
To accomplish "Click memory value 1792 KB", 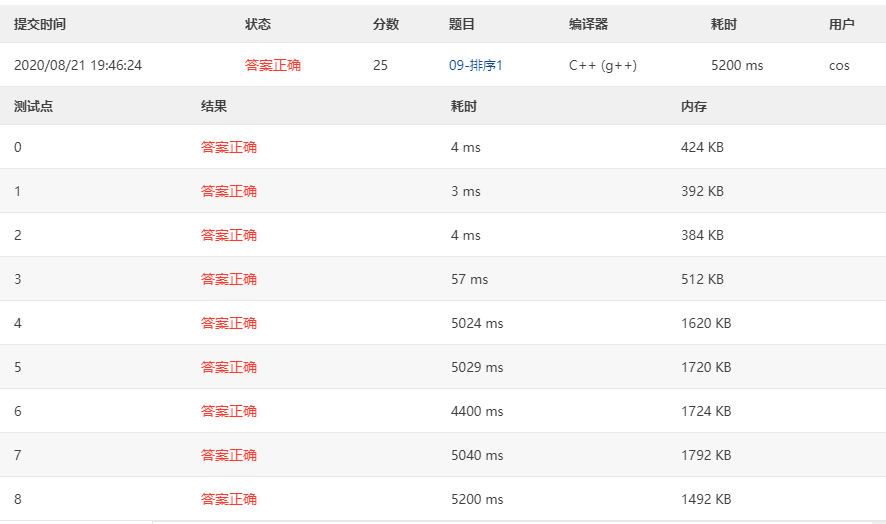I will (x=706, y=456).
